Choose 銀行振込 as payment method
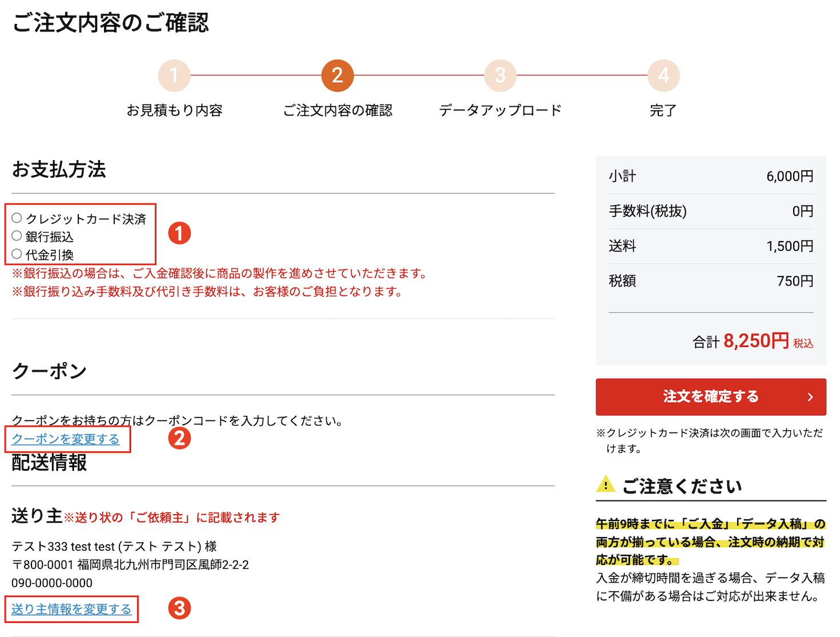 tap(17, 236)
